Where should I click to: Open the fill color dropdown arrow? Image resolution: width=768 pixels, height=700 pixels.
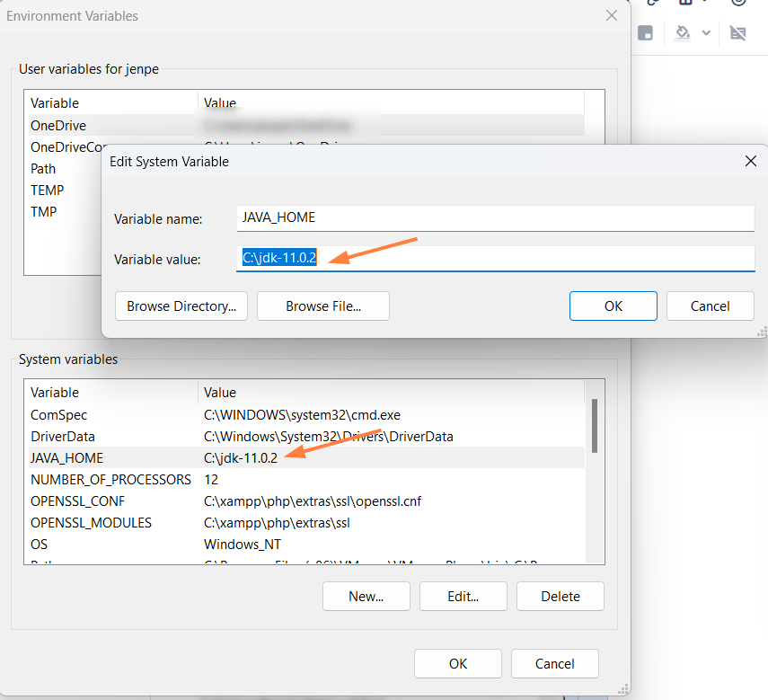coord(706,33)
